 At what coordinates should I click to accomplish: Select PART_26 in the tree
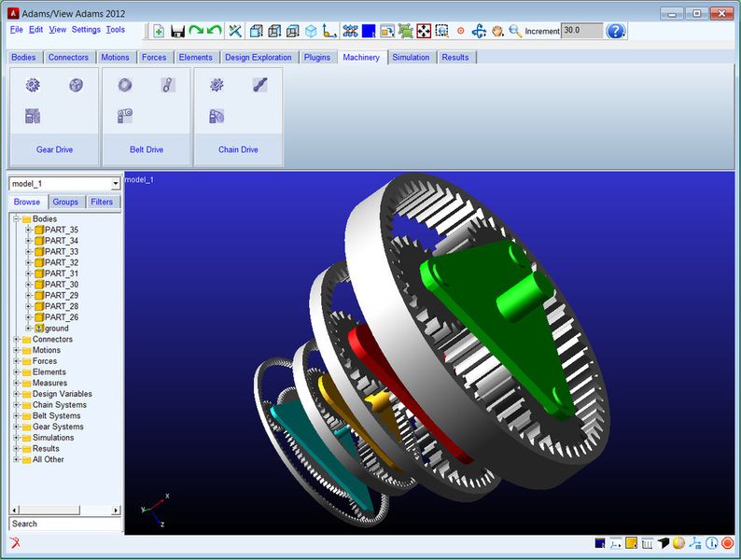pos(62,317)
